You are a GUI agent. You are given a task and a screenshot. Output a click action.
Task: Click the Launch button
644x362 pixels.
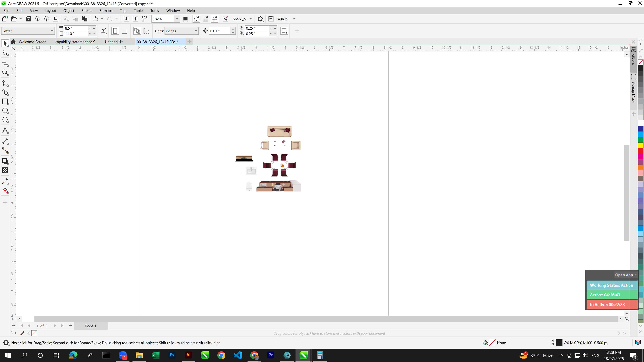tap(278, 19)
